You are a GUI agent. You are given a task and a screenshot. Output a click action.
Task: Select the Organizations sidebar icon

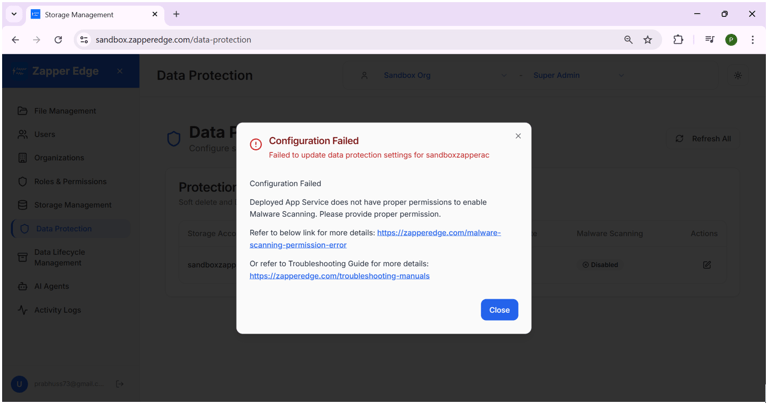23,158
